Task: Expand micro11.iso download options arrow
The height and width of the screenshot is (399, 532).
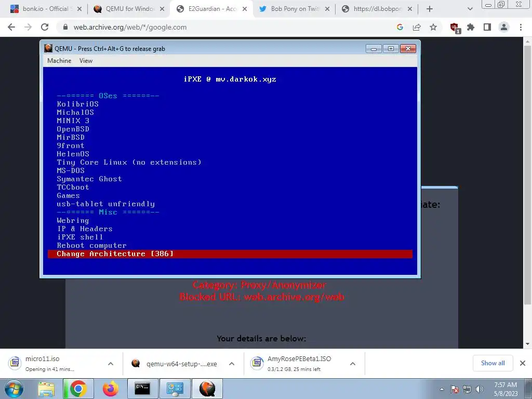Action: pos(111,364)
